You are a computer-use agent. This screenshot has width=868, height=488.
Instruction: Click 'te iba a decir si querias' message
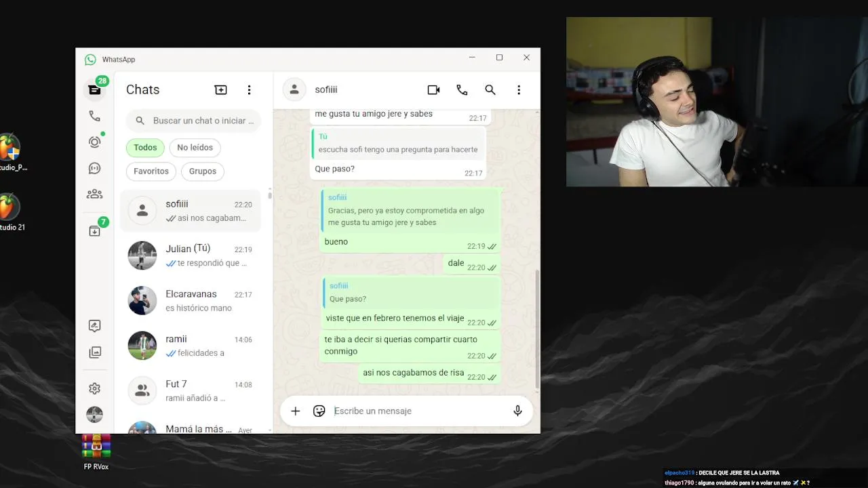pos(411,346)
